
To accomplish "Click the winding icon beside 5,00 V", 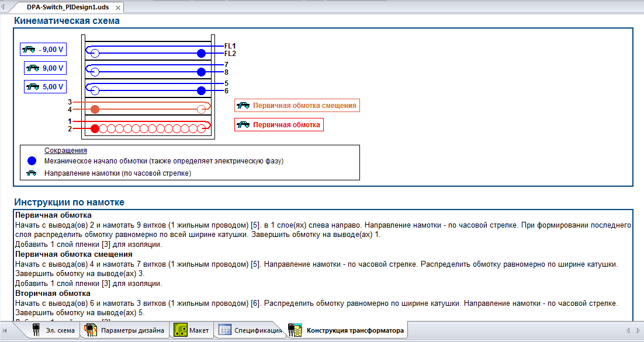I will coord(33,86).
